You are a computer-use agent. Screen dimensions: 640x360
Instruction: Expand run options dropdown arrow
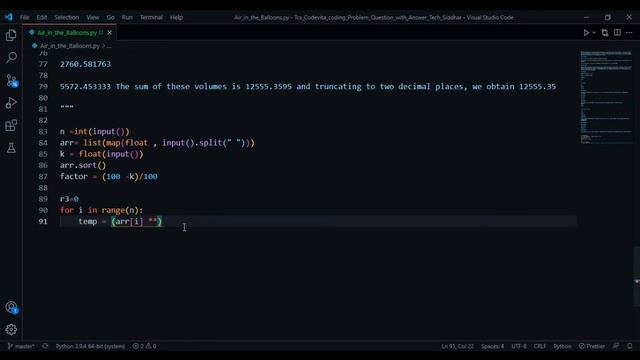(594, 33)
